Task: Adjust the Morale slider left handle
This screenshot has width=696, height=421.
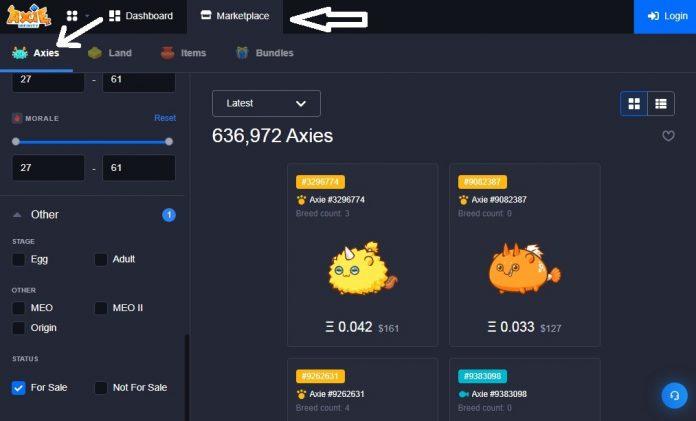Action: tap(16, 142)
